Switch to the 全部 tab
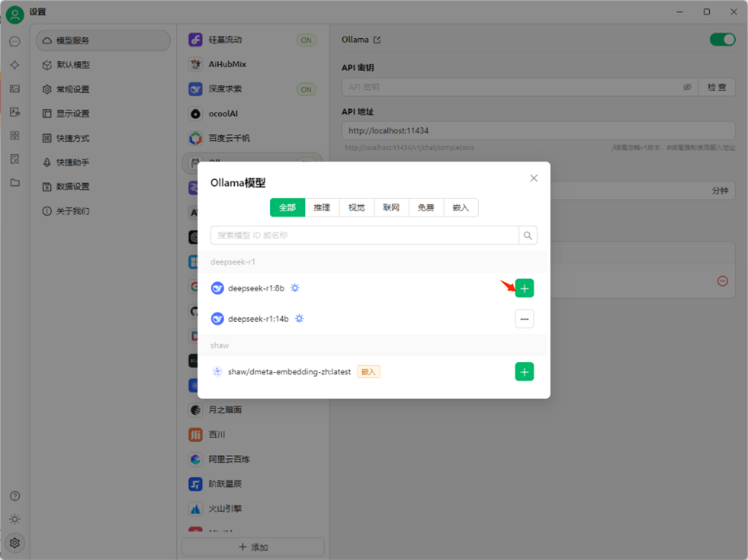This screenshot has height=560, width=748. click(x=288, y=207)
